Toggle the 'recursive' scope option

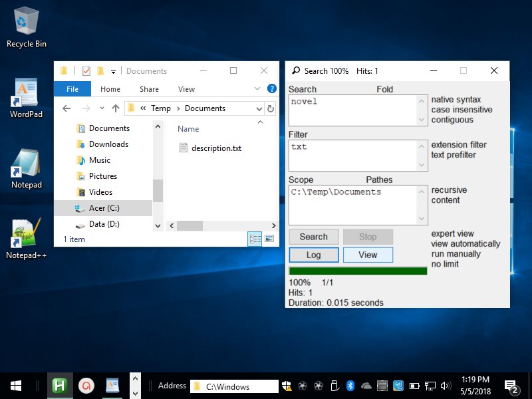449,190
